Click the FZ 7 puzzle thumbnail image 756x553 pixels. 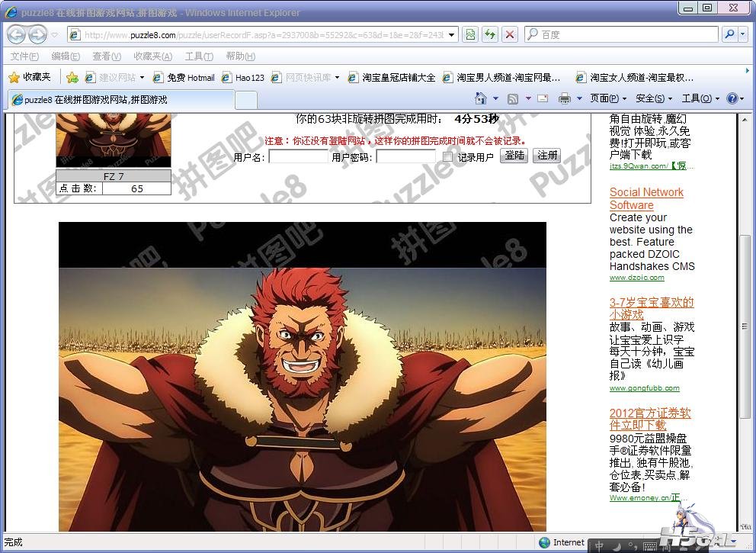114,140
